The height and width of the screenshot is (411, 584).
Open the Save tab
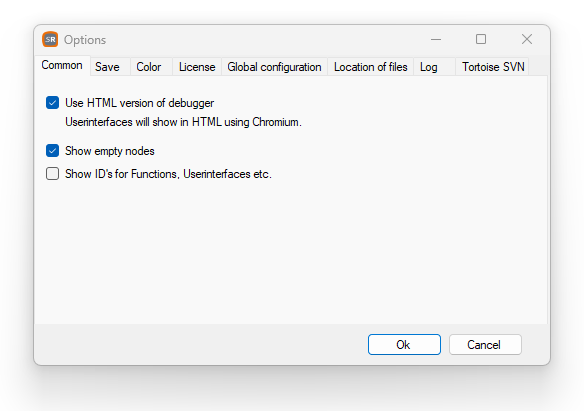(x=107, y=67)
